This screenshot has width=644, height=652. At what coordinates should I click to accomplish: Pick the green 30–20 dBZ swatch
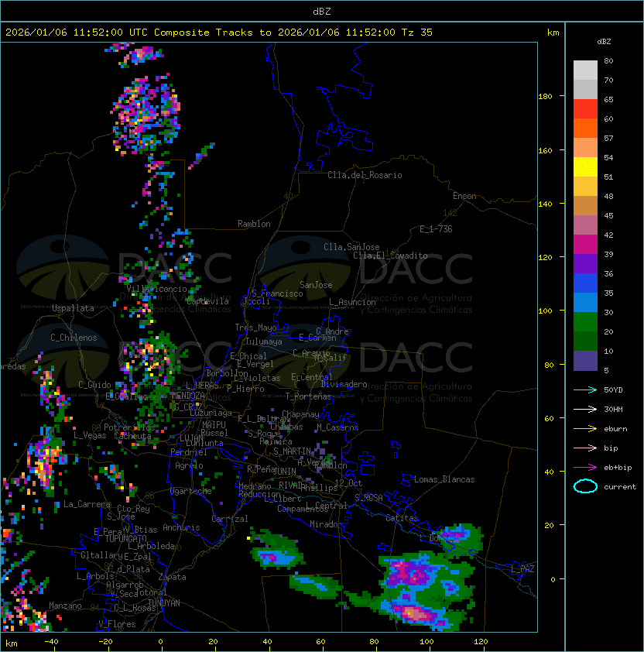click(585, 322)
